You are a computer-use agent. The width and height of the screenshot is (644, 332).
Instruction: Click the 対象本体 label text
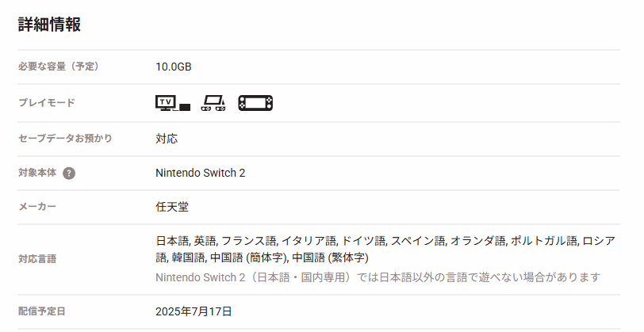click(37, 173)
